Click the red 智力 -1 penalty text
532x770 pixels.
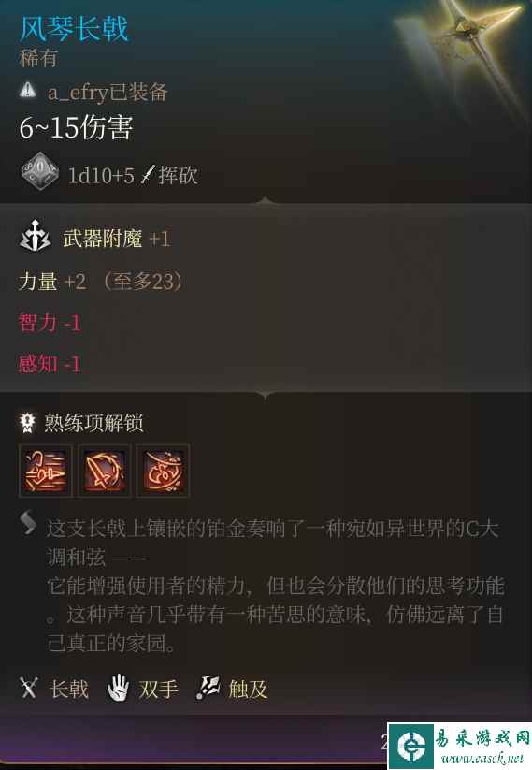point(50,323)
